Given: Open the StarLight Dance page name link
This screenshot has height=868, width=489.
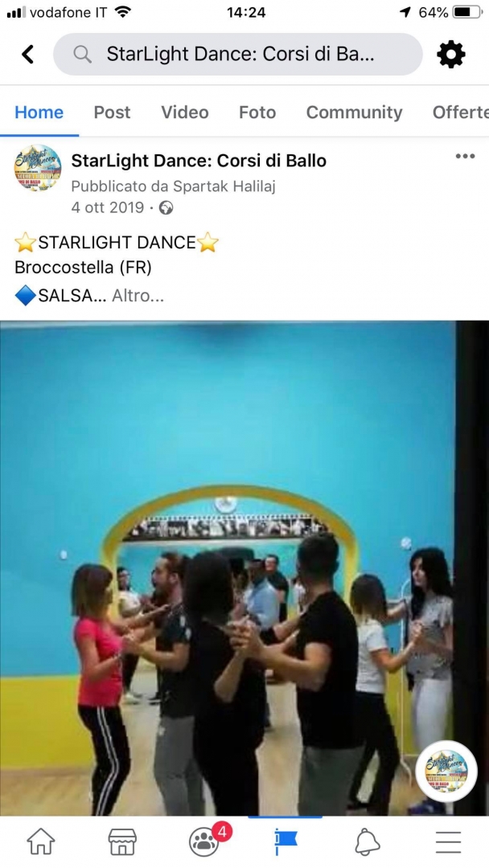Looking at the screenshot, I should click(199, 161).
